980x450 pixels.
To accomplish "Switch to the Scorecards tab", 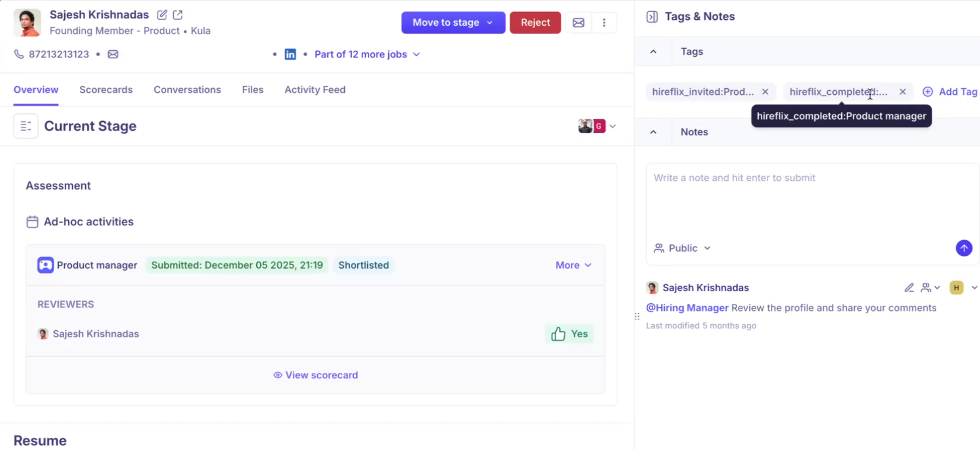I will click(106, 90).
